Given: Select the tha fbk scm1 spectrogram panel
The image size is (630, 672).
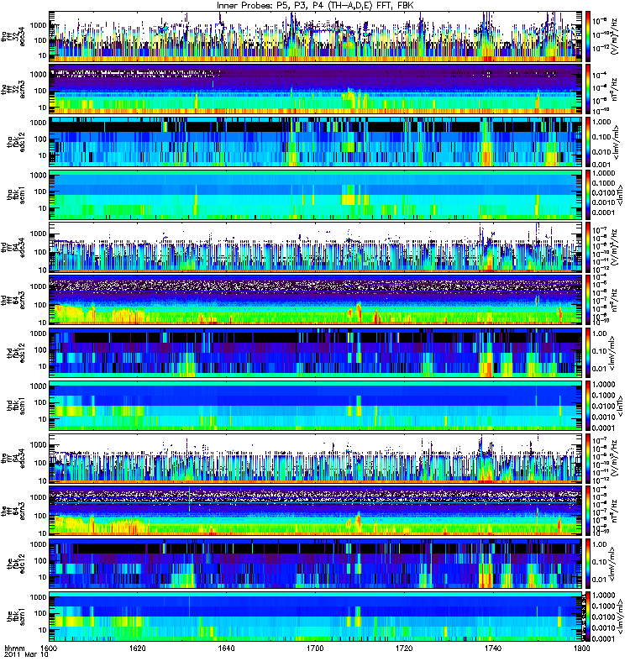Looking at the screenshot, I should pos(316,195).
